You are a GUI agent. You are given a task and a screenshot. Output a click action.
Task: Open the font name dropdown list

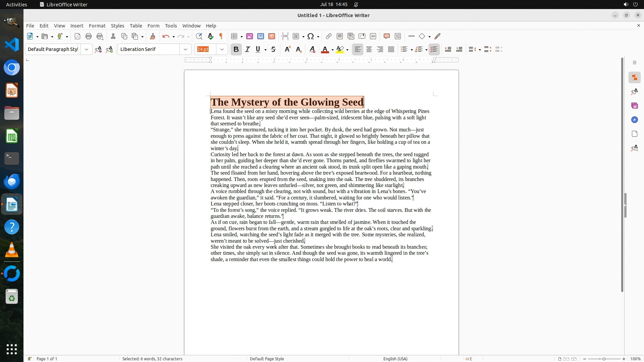[x=185, y=50]
